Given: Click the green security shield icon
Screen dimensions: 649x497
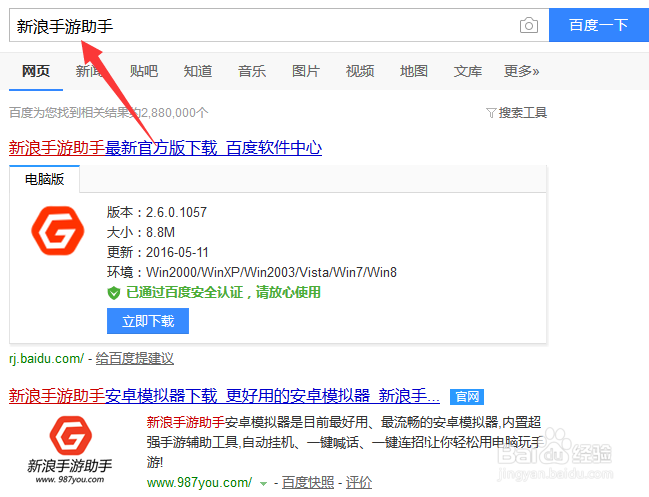Looking at the screenshot, I should 113,293.
